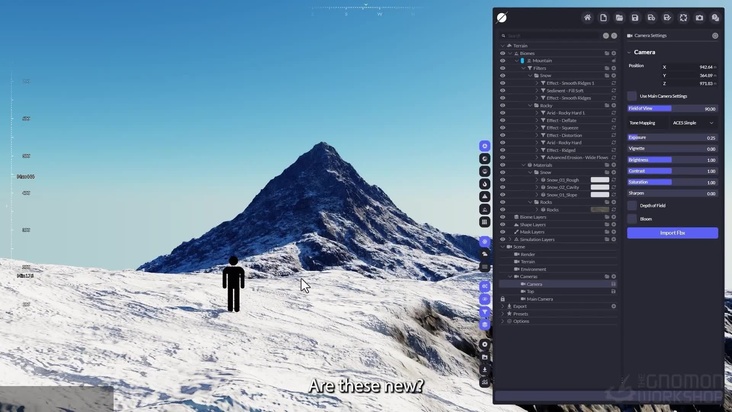Click folder icon on Shape Layers row
The width and height of the screenshot is (732, 412).
pos(607,224)
